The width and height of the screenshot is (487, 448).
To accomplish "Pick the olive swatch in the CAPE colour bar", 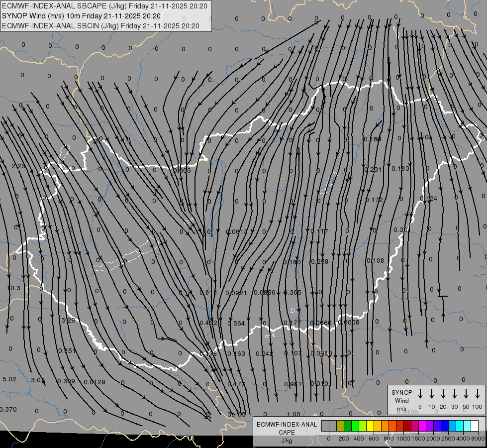I will (340, 426).
